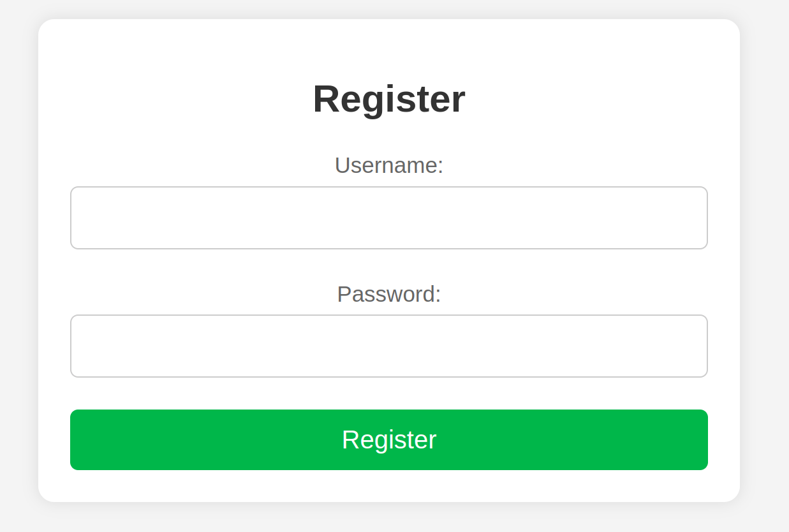
Task: Activate the empty field below Password:
Action: 389,346
